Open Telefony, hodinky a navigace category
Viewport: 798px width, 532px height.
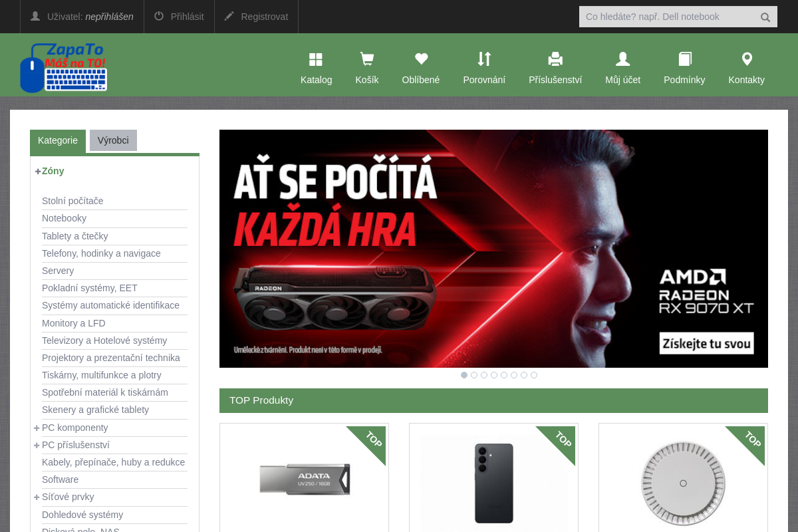101,253
